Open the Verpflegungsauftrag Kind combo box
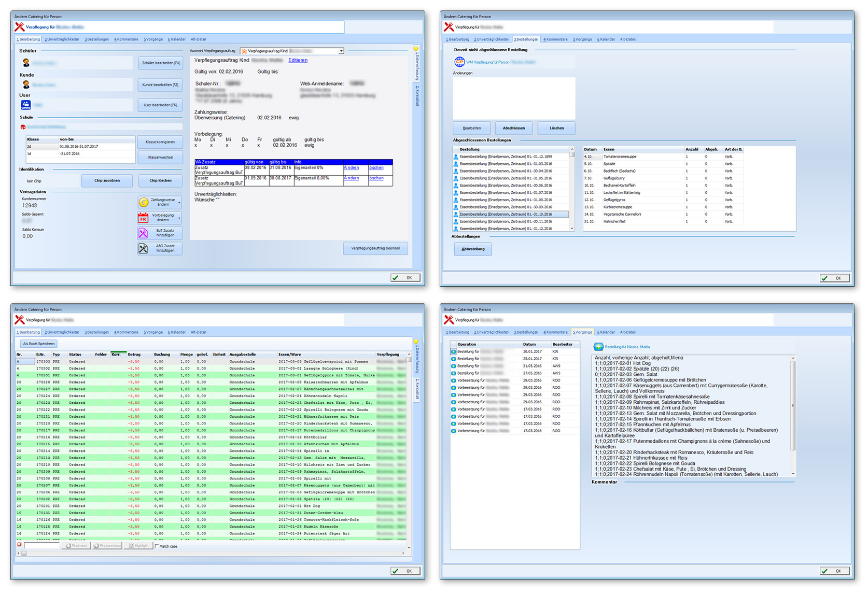This screenshot has width=868, height=594. (292, 51)
